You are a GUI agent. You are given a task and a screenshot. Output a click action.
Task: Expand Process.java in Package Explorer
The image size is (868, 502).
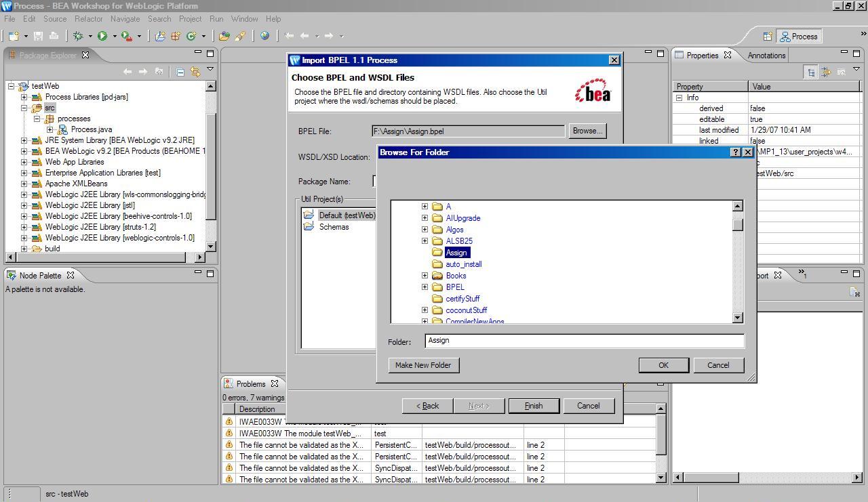[50, 129]
